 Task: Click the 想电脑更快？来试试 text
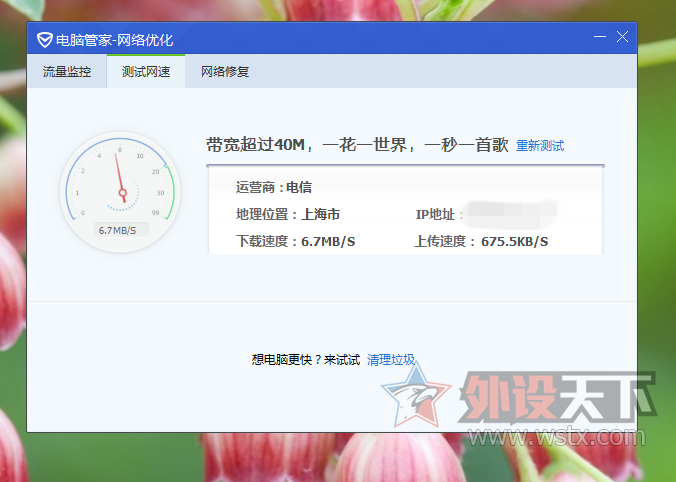pyautogui.click(x=306, y=360)
